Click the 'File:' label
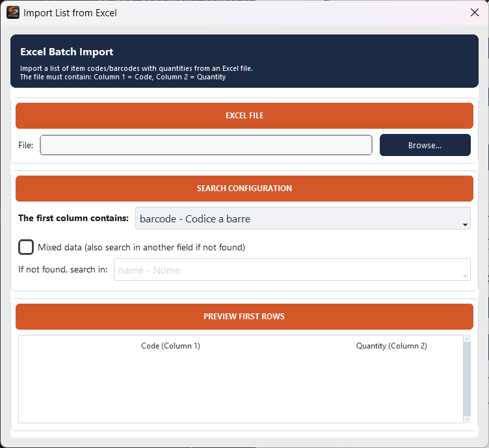 tap(25, 145)
